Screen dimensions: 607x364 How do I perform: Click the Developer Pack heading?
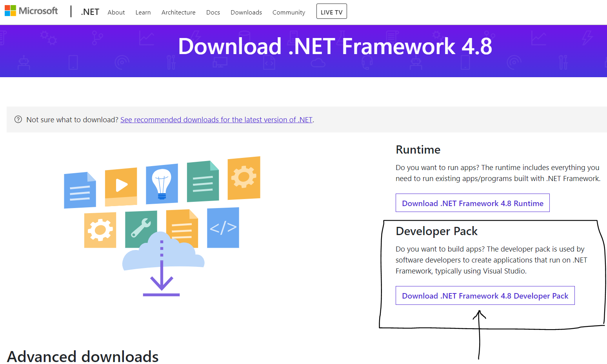coord(436,231)
